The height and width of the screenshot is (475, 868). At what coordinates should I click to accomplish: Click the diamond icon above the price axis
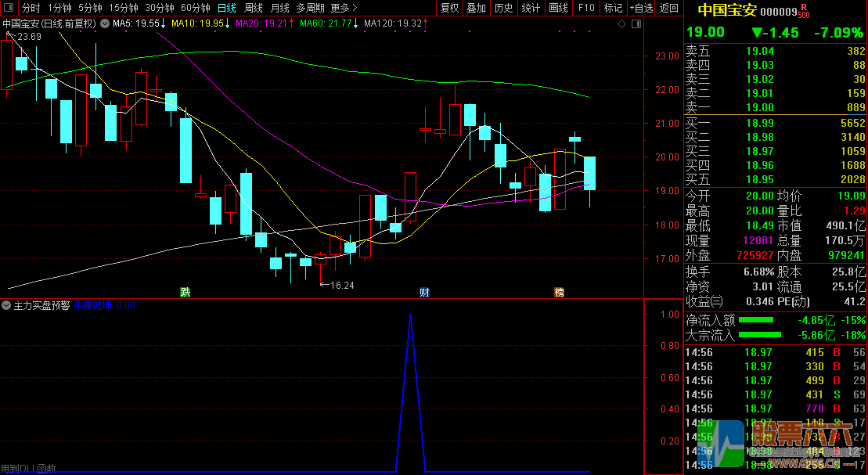coord(621,24)
